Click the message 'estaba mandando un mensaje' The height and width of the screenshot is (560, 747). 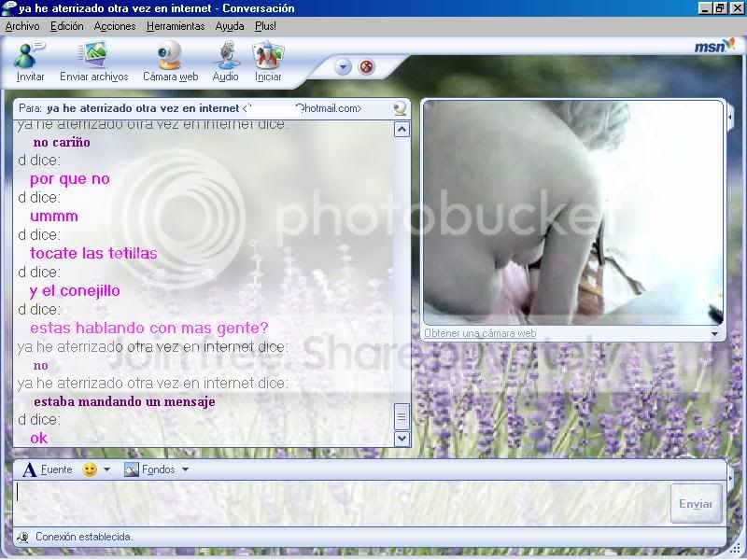(124, 402)
